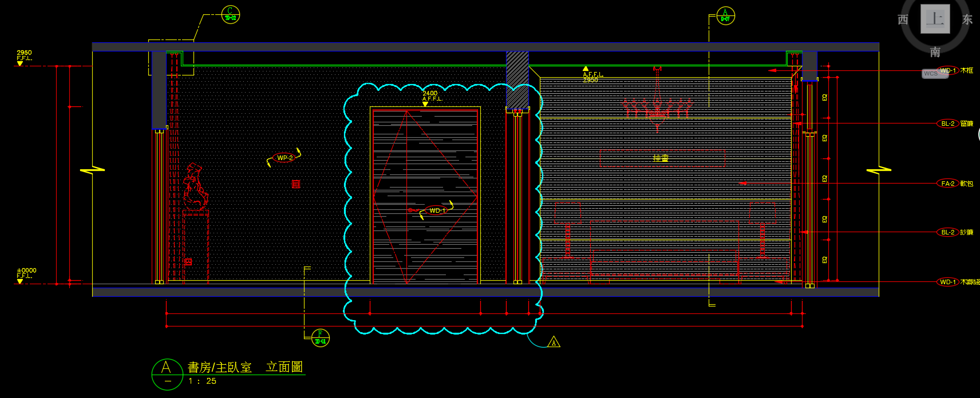Select the red socket symbol near the floor
The height and width of the screenshot is (398, 980).
[x=188, y=261]
